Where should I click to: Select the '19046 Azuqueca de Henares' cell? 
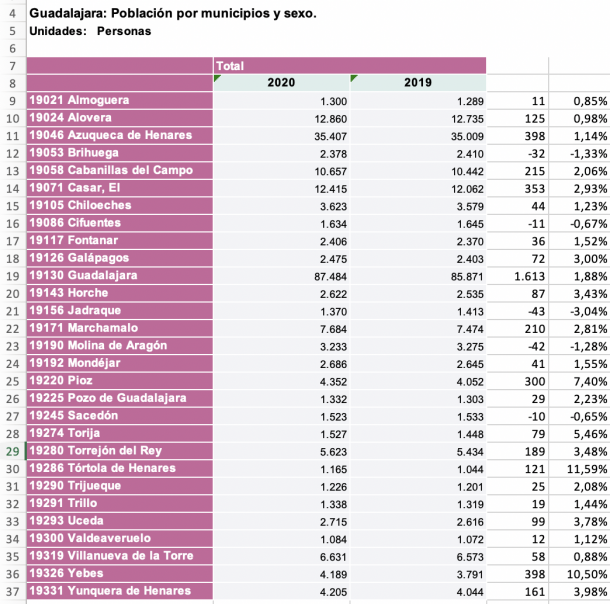coord(119,136)
